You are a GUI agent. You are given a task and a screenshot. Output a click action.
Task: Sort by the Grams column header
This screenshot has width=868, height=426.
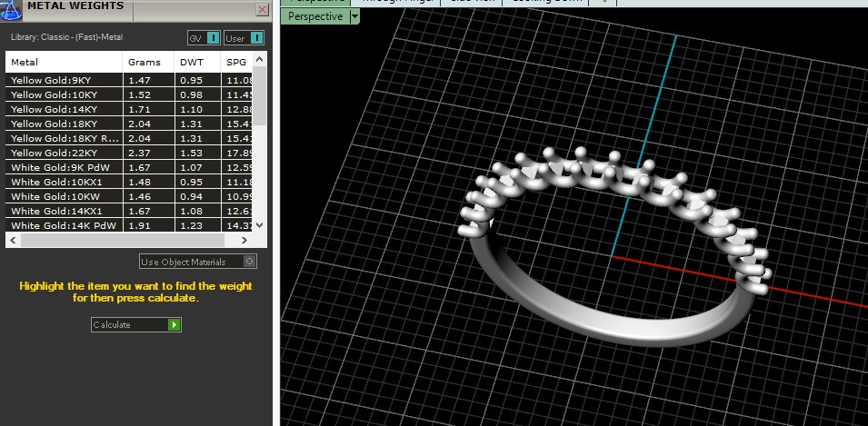coord(148,62)
